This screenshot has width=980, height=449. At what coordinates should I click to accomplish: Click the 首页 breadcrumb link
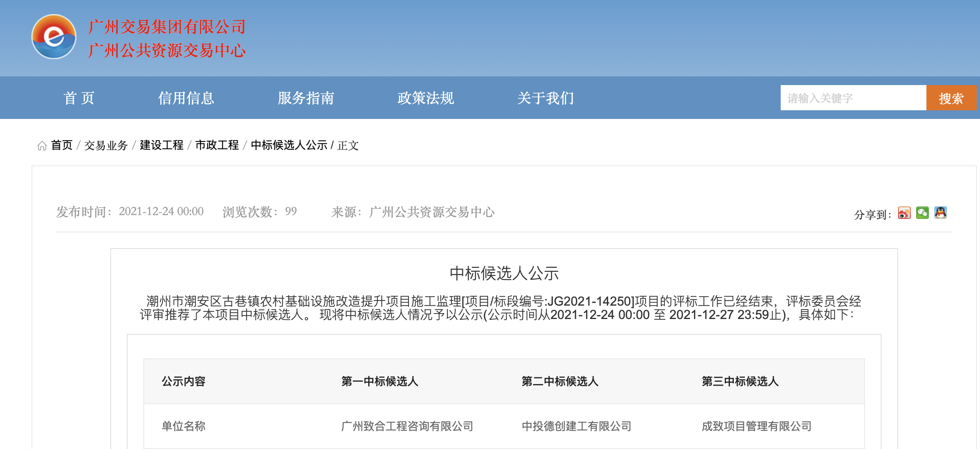[62, 145]
